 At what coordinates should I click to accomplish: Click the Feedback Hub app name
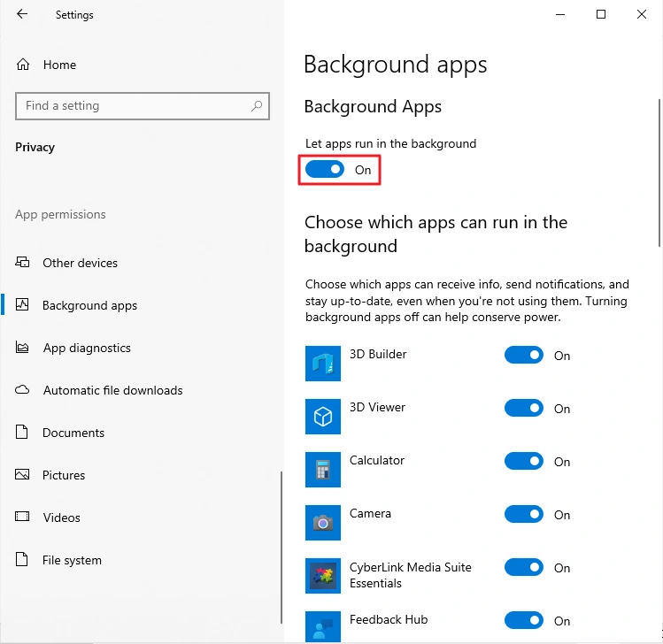tap(389, 619)
